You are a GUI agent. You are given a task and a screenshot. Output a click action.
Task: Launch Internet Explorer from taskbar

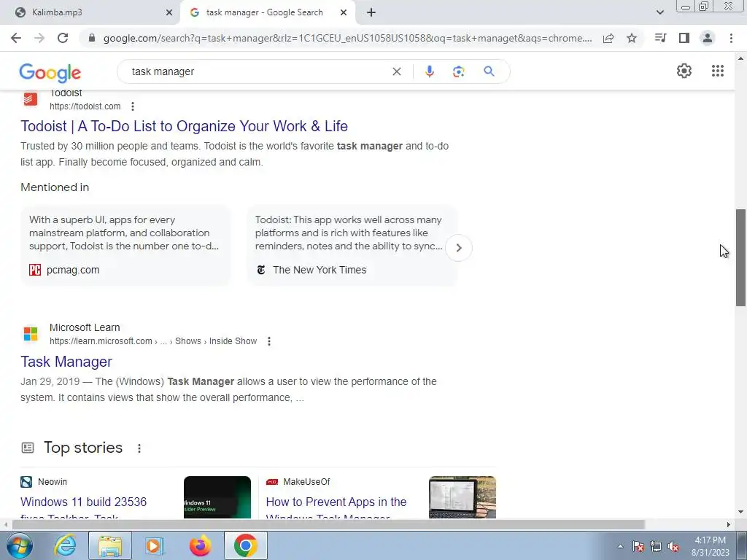click(65, 545)
